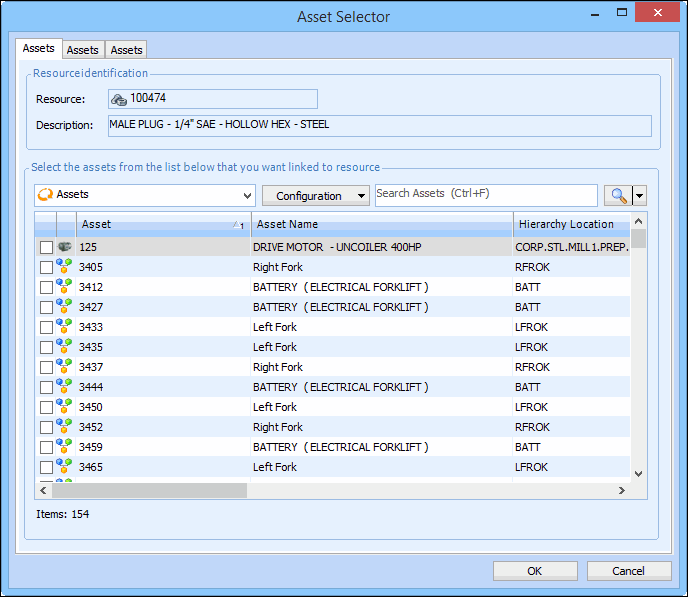
Task: Click the motor icon for asset 125
Action: point(64,247)
